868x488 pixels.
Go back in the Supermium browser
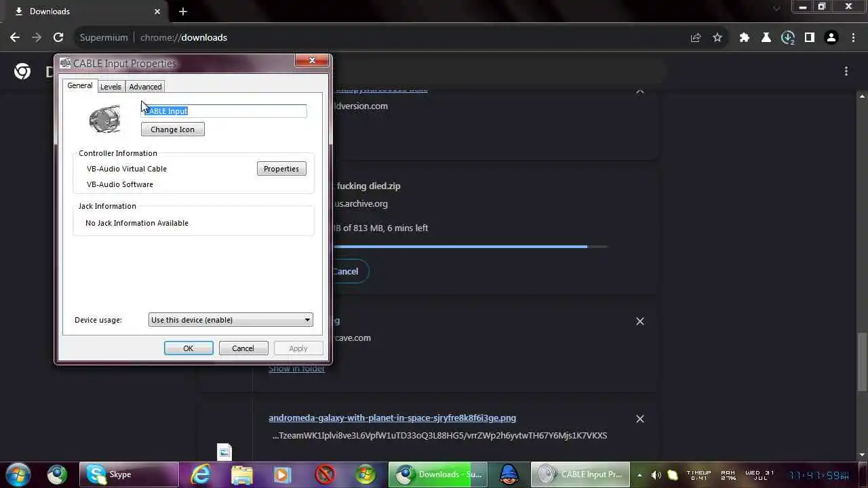point(15,37)
